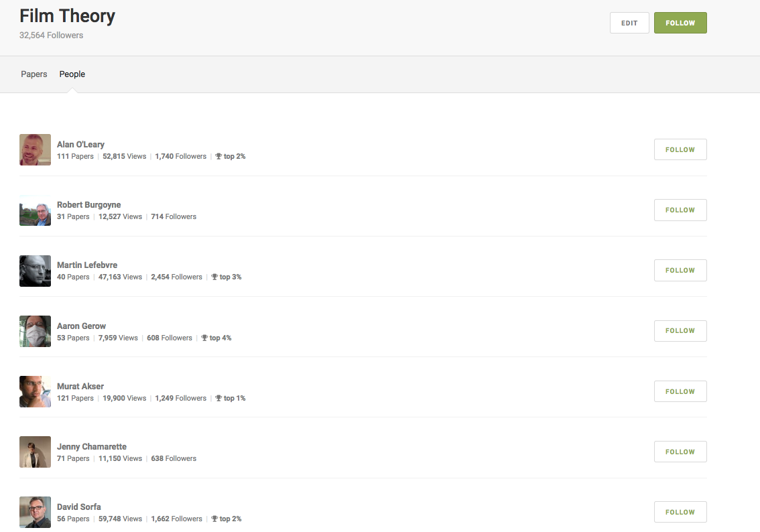This screenshot has height=532, width=760.
Task: Click the Edit button for Film Theory
Action: pos(629,23)
